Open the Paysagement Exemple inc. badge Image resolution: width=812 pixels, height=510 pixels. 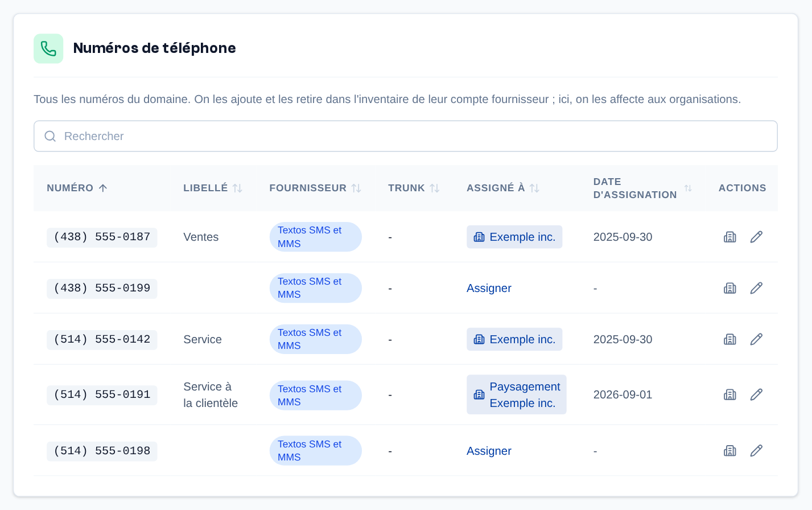coord(516,394)
